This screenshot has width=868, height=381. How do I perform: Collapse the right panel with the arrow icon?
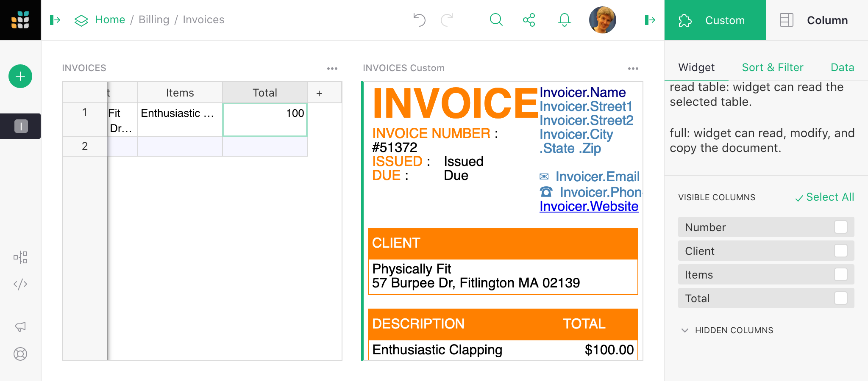click(649, 19)
